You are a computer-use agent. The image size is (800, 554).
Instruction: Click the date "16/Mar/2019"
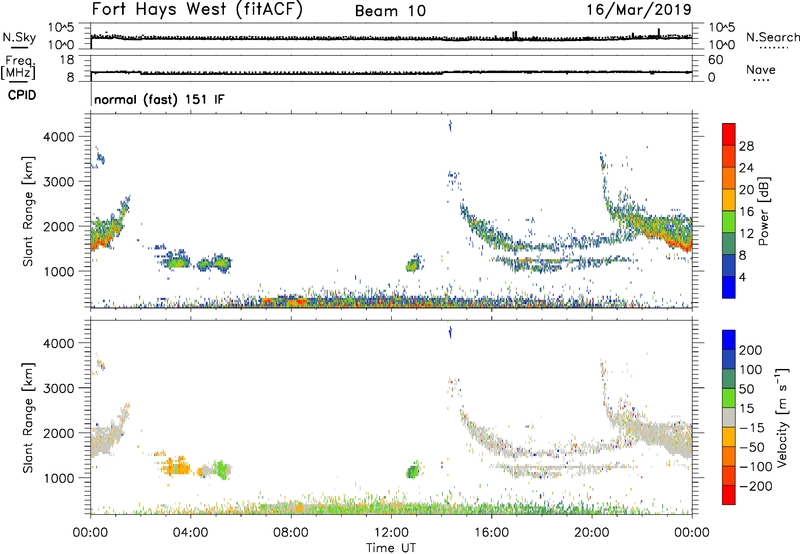[x=639, y=9]
